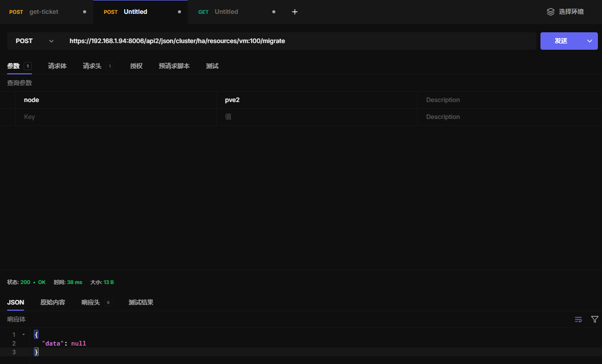Open the POST method dropdown
602x364 pixels.
pyautogui.click(x=34, y=41)
